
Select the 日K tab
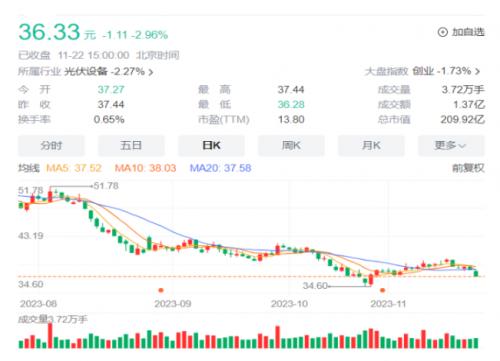click(211, 145)
